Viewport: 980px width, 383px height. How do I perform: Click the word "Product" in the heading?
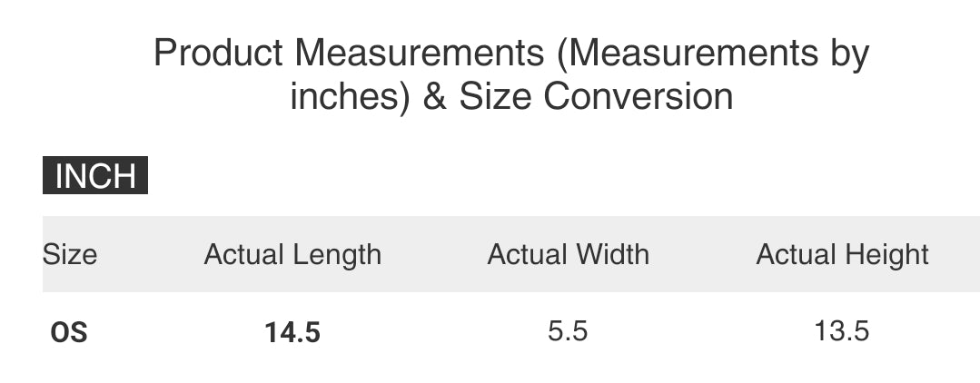(x=218, y=54)
